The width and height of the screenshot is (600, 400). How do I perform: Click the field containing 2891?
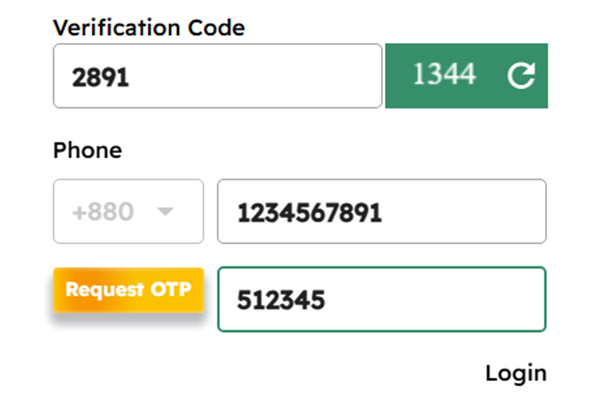coord(218,76)
